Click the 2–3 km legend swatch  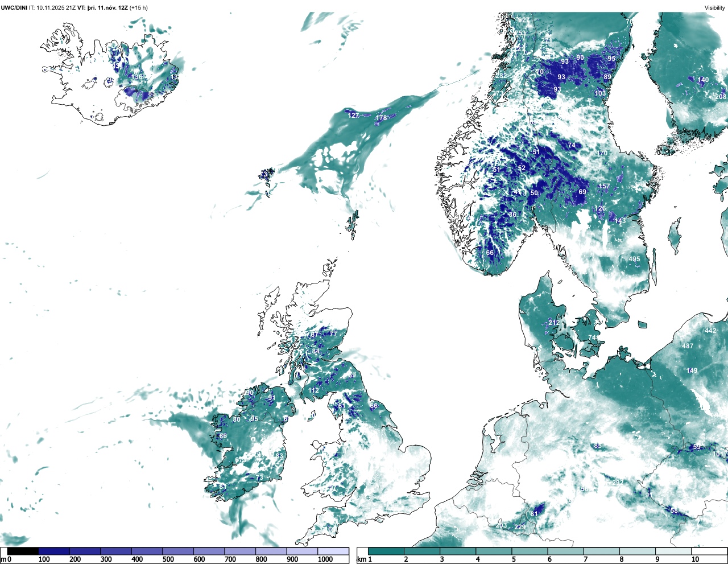pyautogui.click(x=422, y=551)
